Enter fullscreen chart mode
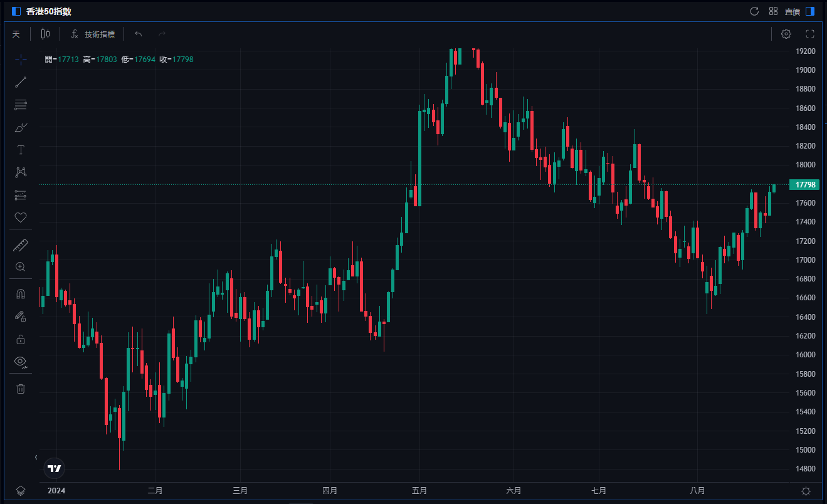827x504 pixels. tap(809, 34)
